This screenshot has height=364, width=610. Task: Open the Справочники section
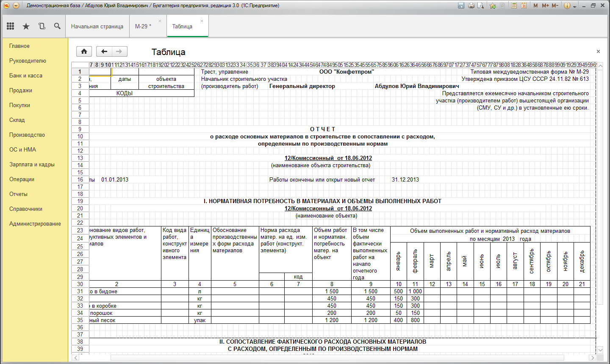click(x=26, y=209)
